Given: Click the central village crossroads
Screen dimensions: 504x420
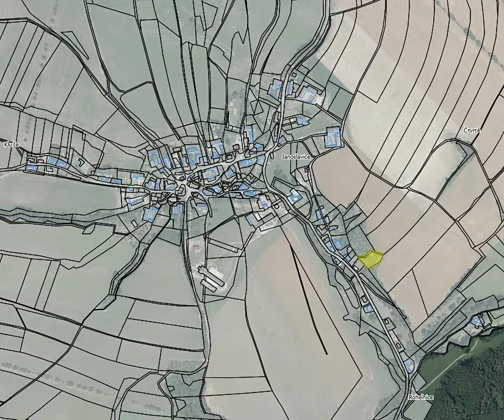Looking at the screenshot, I should (184, 183).
